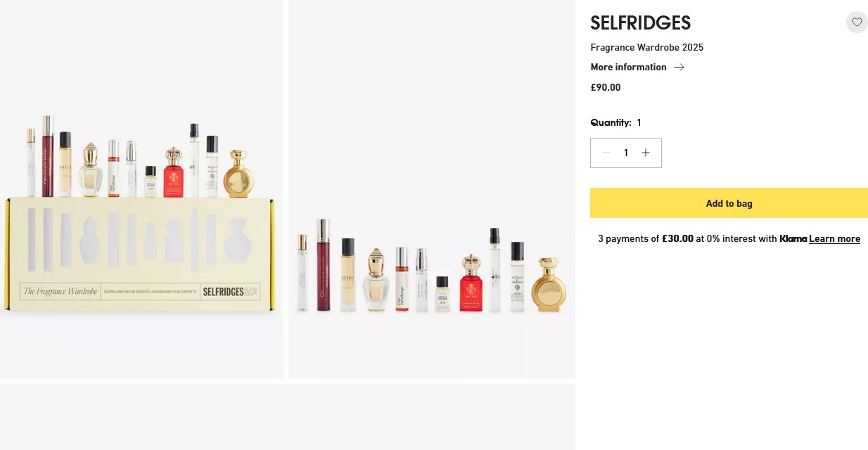This screenshot has width=868, height=450.
Task: Click the arrow beside More information
Action: click(x=679, y=67)
